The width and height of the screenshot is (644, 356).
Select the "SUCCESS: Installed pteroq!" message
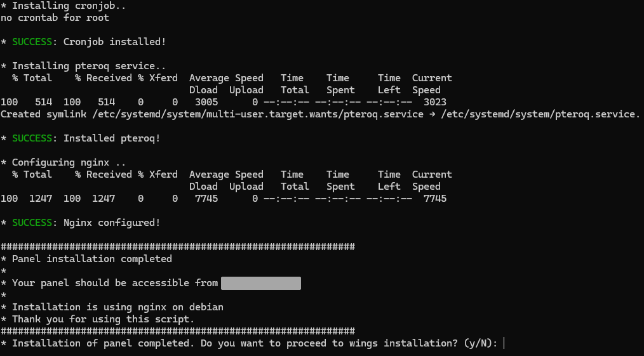coord(86,138)
